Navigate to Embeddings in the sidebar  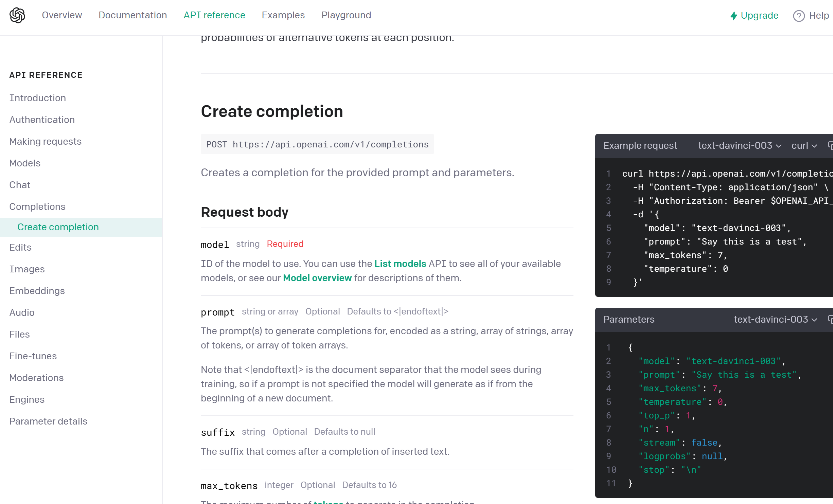[x=37, y=291]
